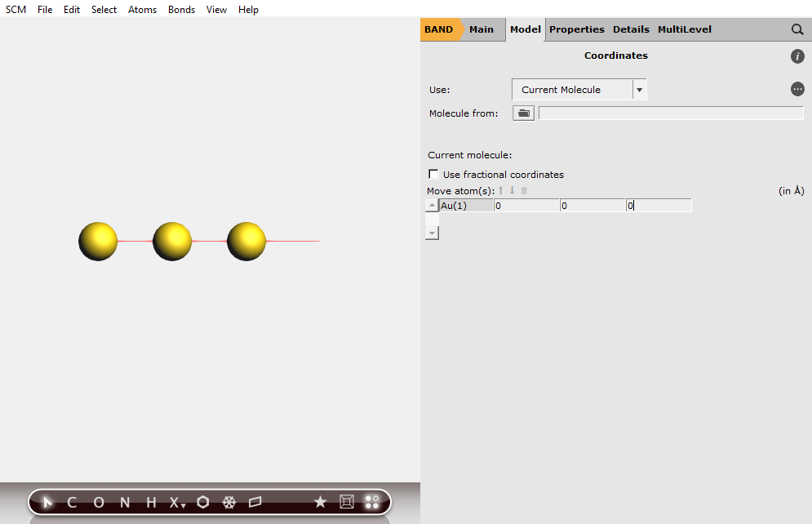Select the pointer tool in the toolbar
The image size is (812, 524).
click(46, 502)
